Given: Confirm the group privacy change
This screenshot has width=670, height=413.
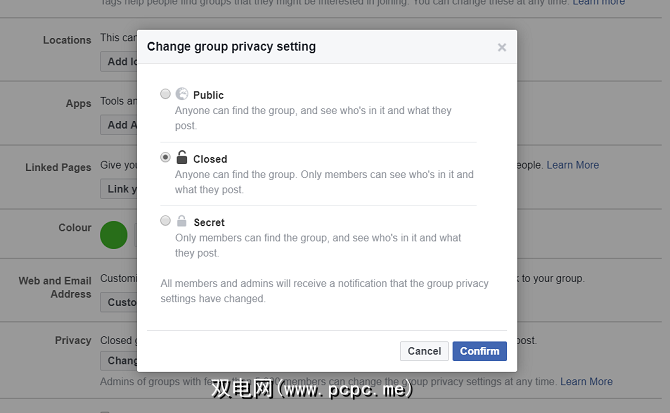Looking at the screenshot, I should 480,351.
